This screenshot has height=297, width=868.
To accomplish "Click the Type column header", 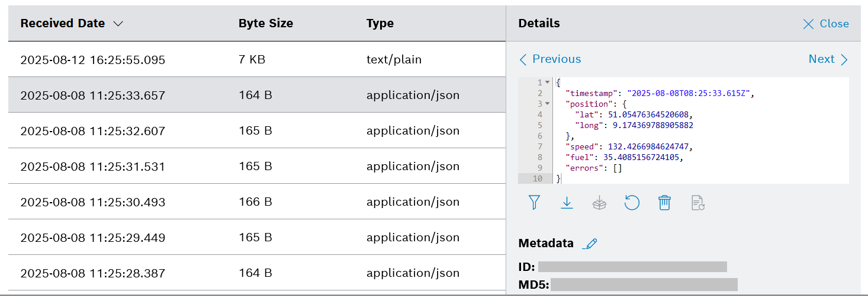I will click(x=380, y=24).
